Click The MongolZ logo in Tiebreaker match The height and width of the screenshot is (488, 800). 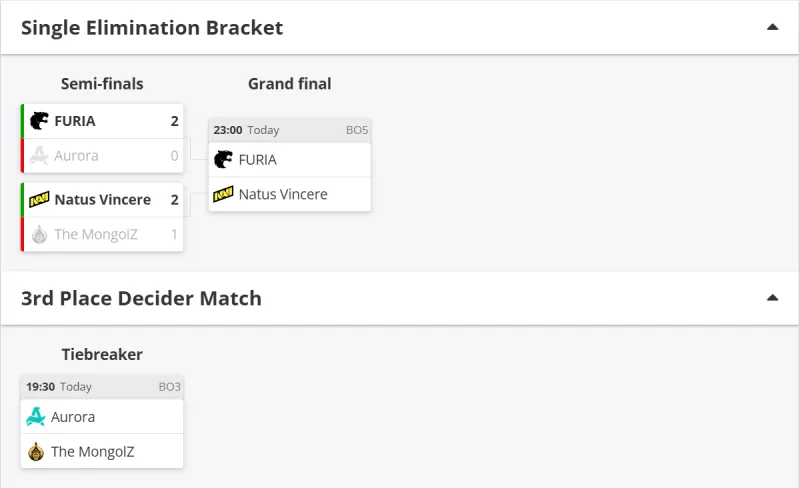[x=36, y=451]
